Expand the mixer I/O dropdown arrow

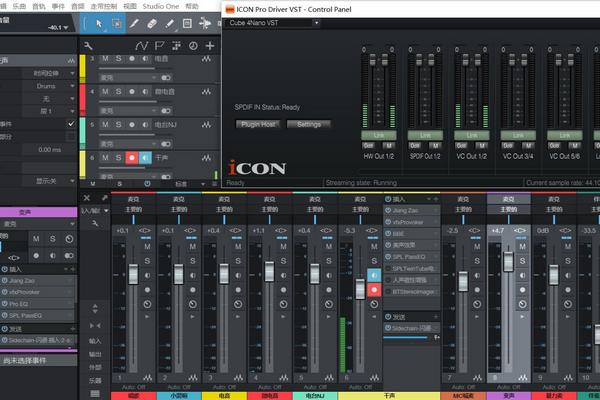106,211
